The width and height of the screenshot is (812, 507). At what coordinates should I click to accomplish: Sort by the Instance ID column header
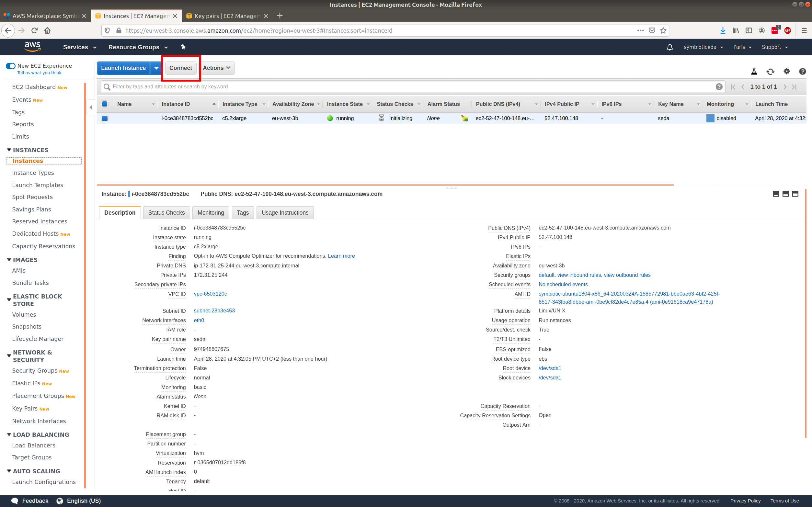[189, 104]
